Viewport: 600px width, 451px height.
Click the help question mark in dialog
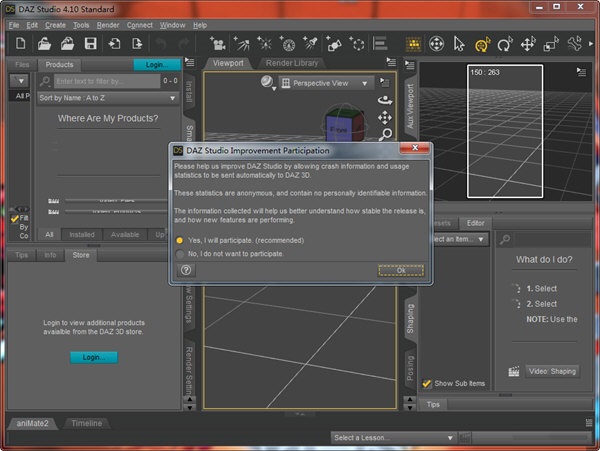185,270
